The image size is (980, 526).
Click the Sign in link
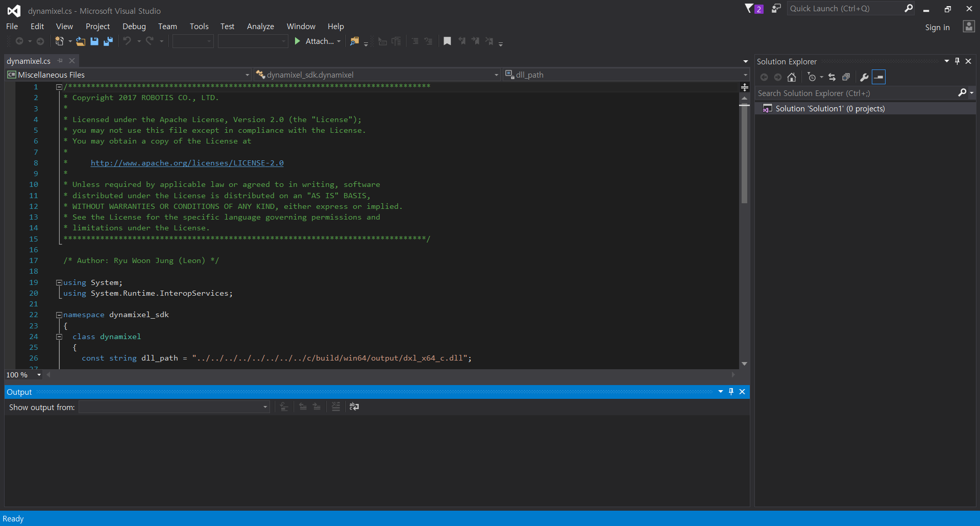point(938,28)
